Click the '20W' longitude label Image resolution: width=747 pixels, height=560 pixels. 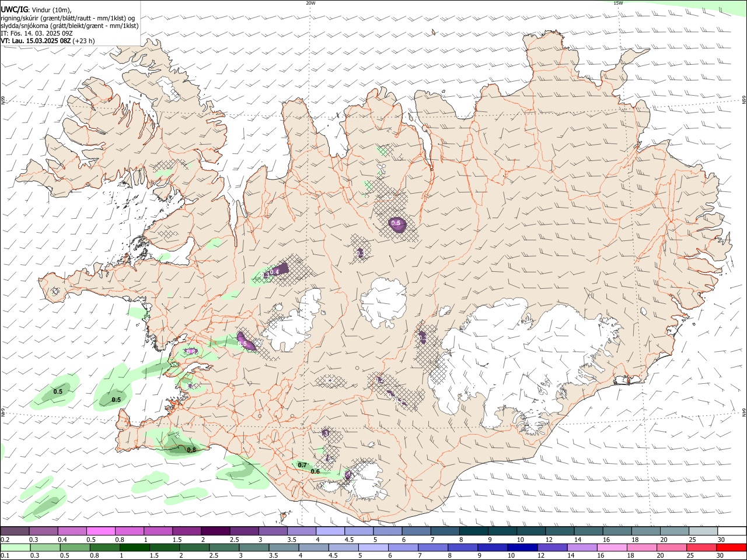310,3
